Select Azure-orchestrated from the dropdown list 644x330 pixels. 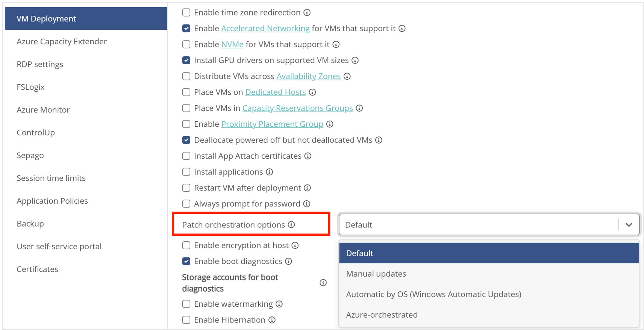coord(382,315)
